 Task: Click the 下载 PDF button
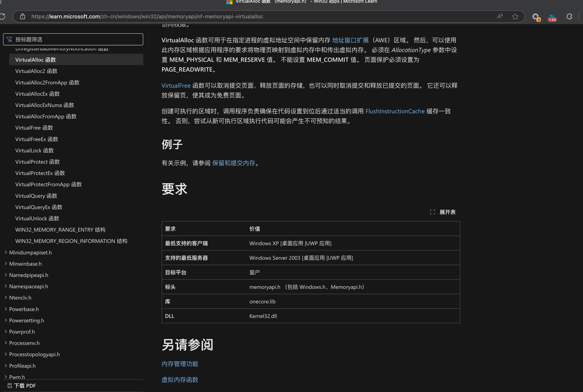pos(22,385)
